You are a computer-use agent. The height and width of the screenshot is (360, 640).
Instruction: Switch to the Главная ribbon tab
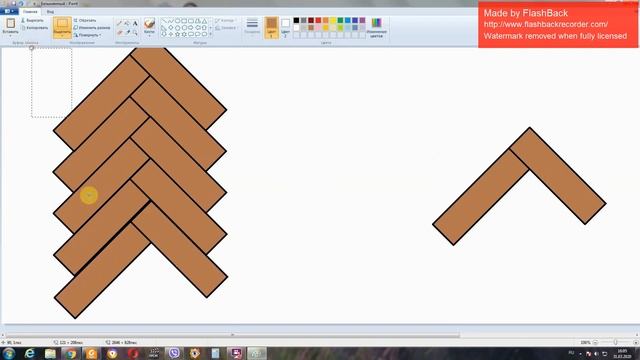tap(30, 11)
